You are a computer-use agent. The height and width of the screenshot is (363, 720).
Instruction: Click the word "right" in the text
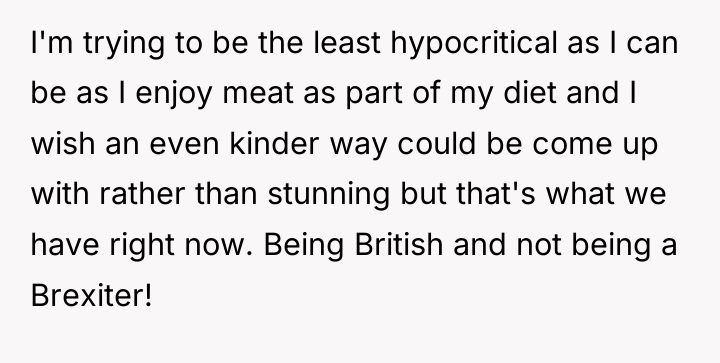point(142,246)
